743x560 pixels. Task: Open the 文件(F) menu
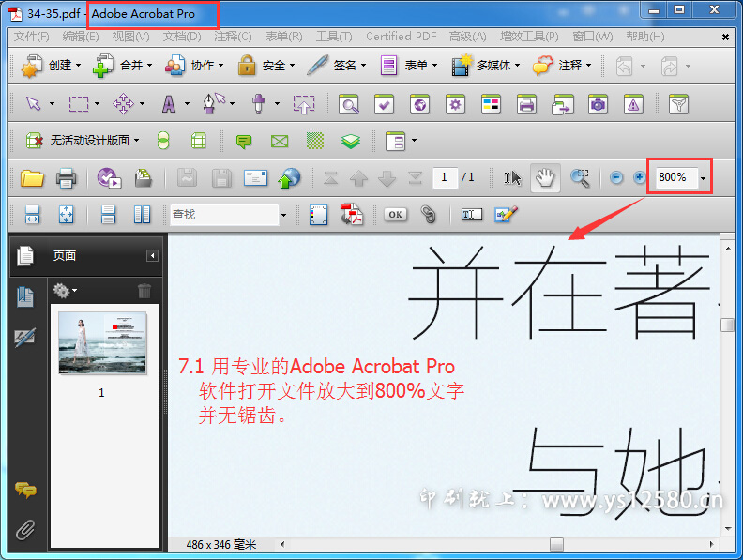pyautogui.click(x=31, y=37)
